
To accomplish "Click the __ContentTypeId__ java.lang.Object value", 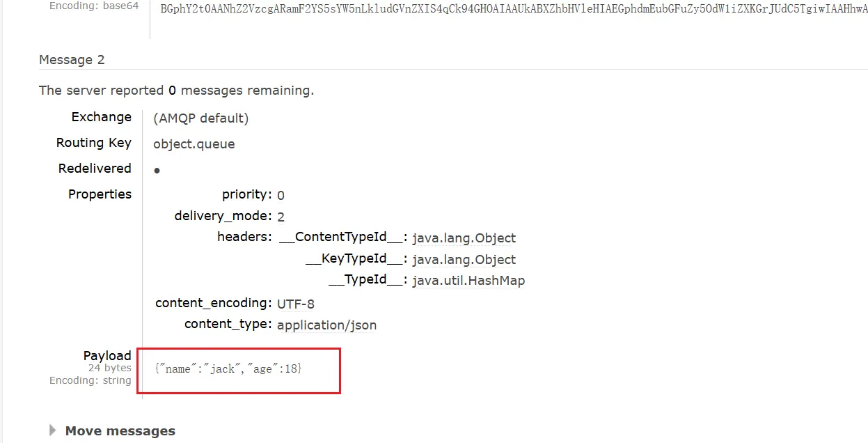I will coord(464,238).
